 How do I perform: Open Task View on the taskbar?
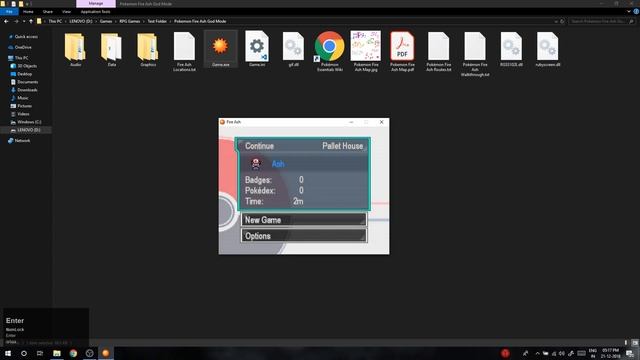tap(40, 353)
